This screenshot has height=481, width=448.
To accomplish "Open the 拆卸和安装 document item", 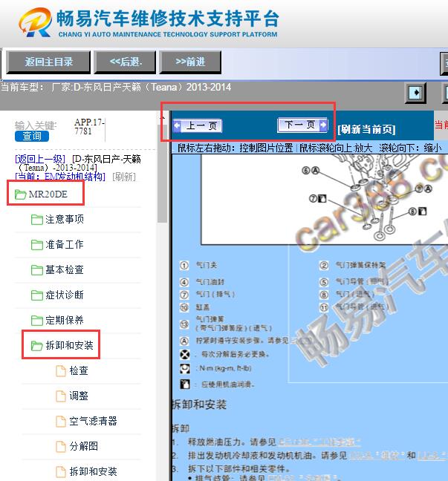I will pos(93,471).
